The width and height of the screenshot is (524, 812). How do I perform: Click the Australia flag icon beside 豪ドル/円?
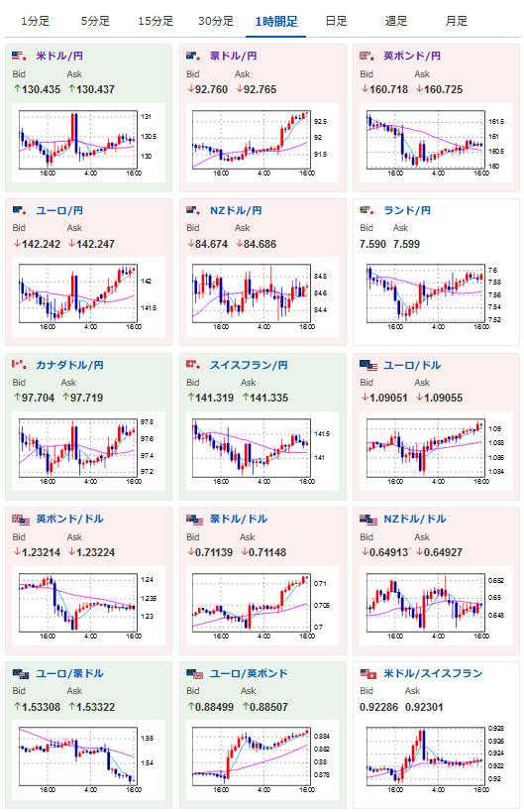point(193,56)
